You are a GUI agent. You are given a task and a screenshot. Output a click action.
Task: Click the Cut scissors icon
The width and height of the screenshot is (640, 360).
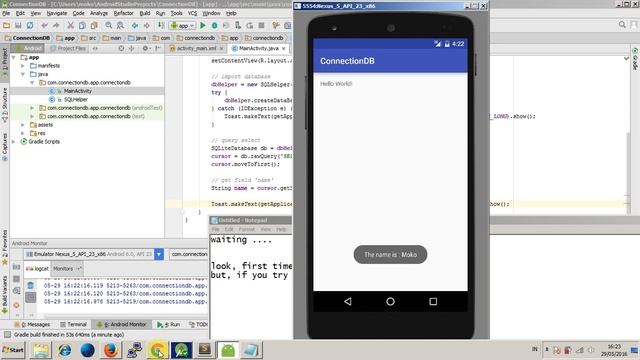70,25
